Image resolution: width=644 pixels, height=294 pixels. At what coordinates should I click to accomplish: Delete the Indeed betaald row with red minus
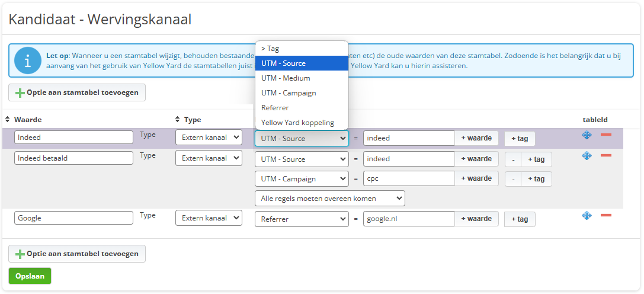point(606,155)
